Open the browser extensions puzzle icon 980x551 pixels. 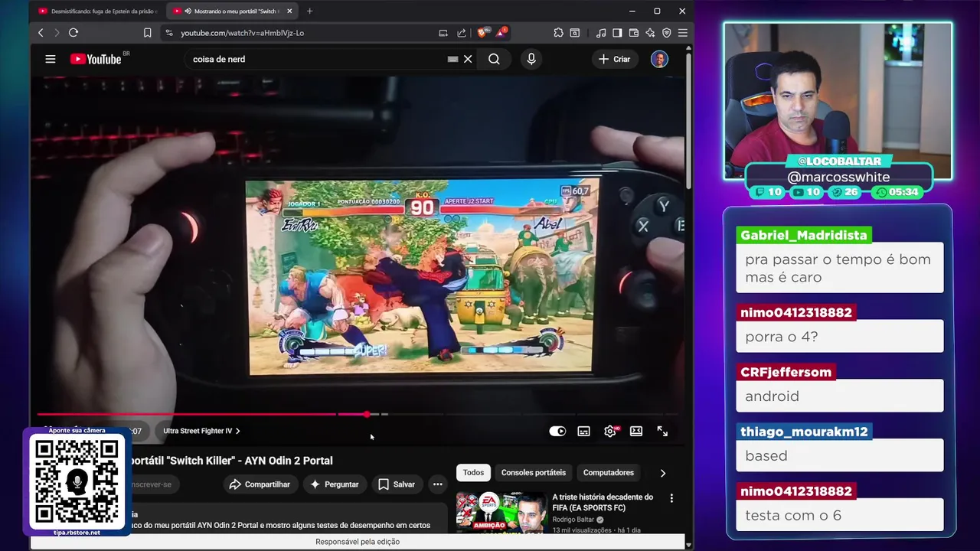pos(558,33)
